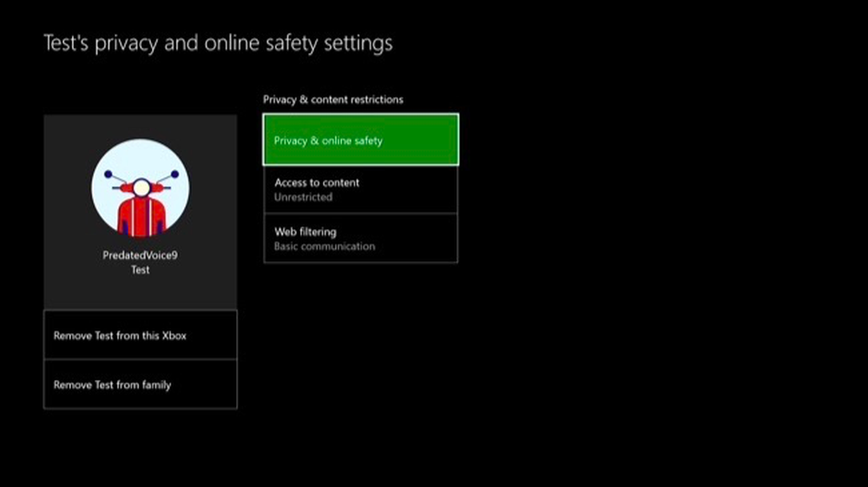Choose Remove Test from this Xbox
Viewport: 868px width, 487px height.
(x=140, y=335)
